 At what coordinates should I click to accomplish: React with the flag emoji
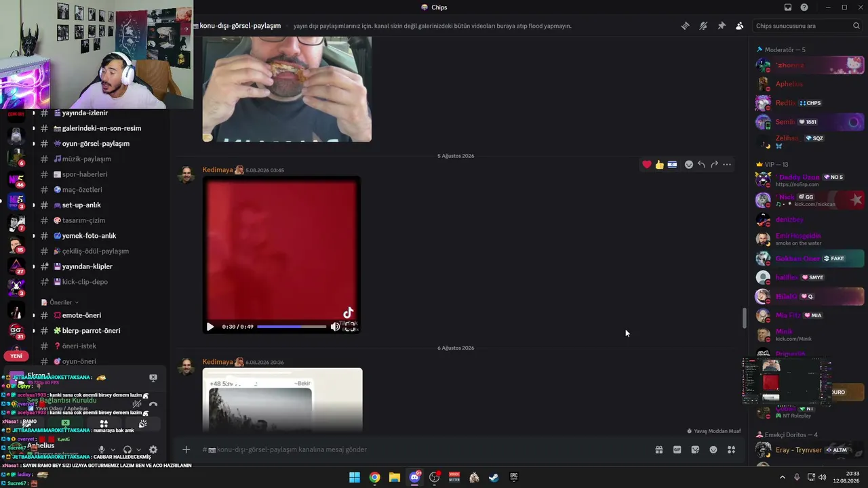tap(672, 165)
